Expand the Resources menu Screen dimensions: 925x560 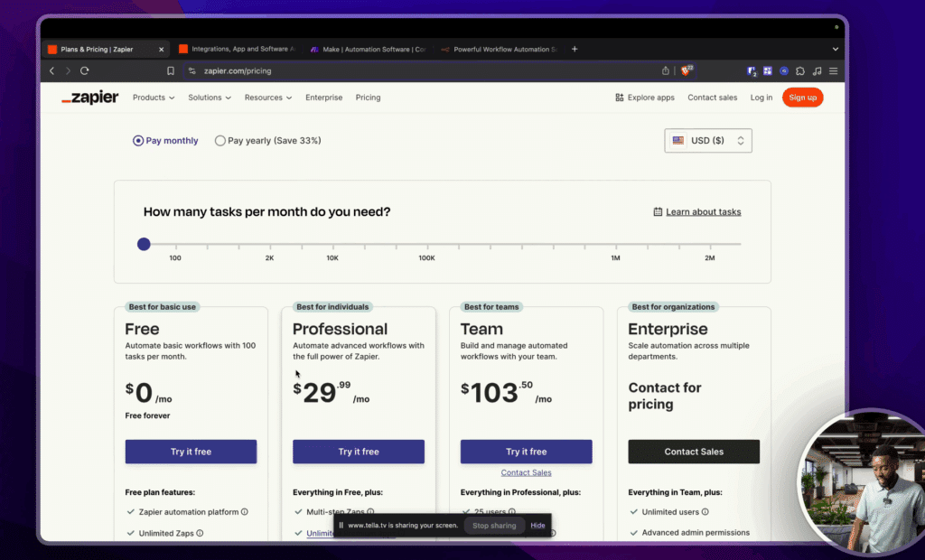tap(268, 98)
